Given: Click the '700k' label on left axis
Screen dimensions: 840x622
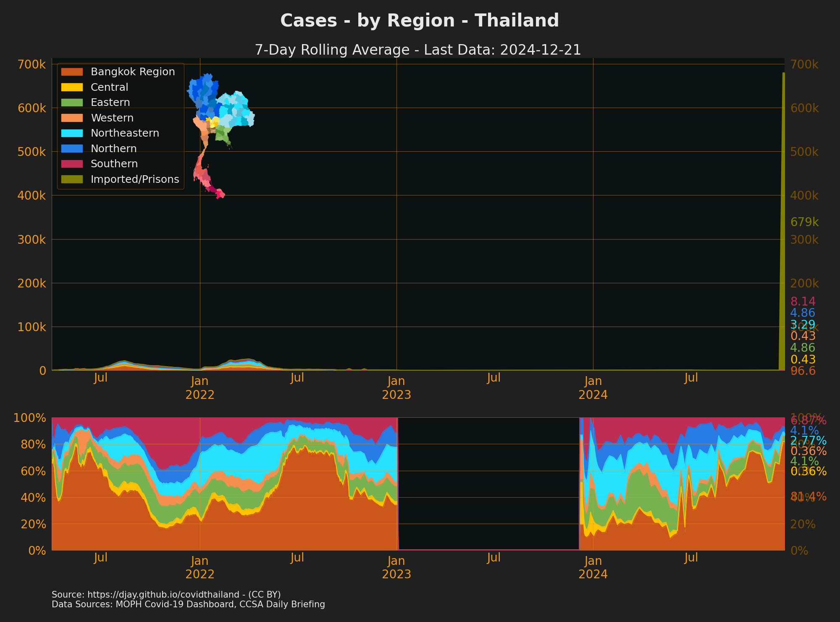Looking at the screenshot, I should [32, 64].
